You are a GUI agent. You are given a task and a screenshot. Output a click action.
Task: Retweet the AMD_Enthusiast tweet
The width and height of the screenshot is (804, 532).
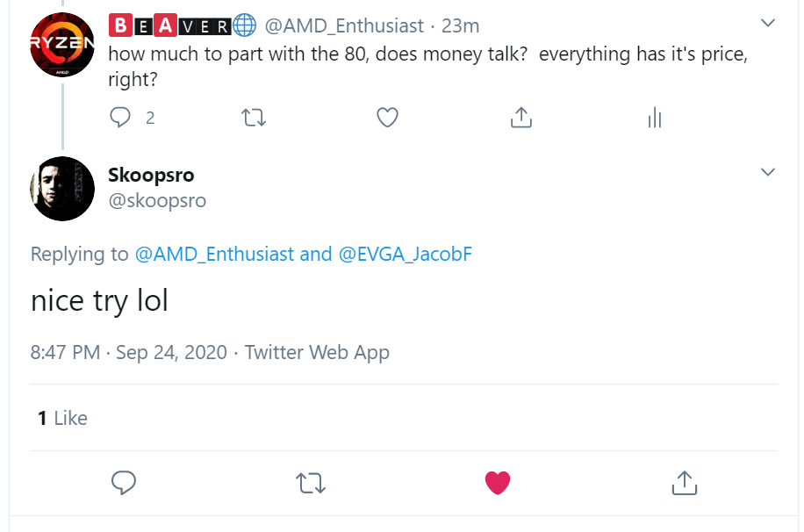[254, 118]
